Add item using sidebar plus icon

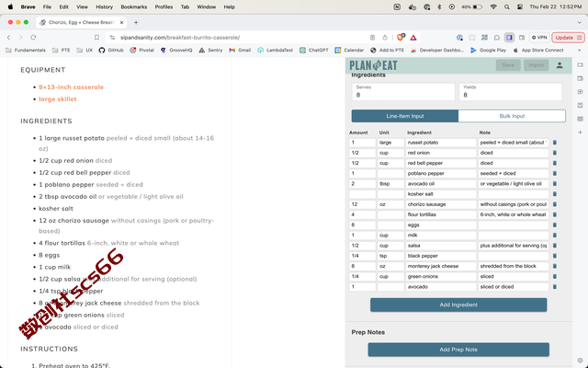(580, 132)
